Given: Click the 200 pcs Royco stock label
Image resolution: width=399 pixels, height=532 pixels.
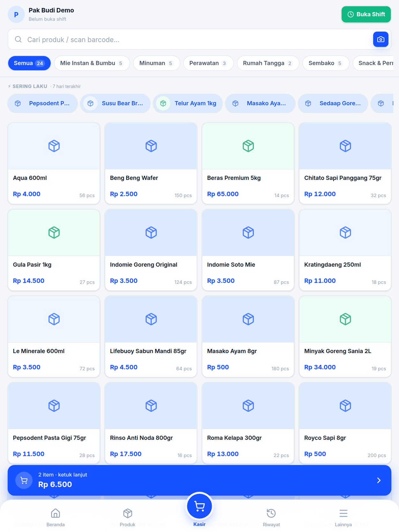Looking at the screenshot, I should pos(377,455).
